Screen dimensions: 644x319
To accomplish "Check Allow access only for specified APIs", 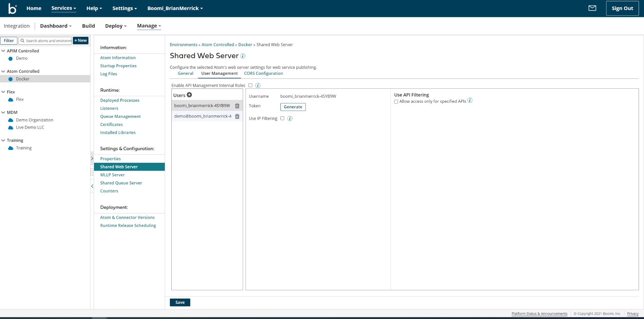I will coord(396,102).
